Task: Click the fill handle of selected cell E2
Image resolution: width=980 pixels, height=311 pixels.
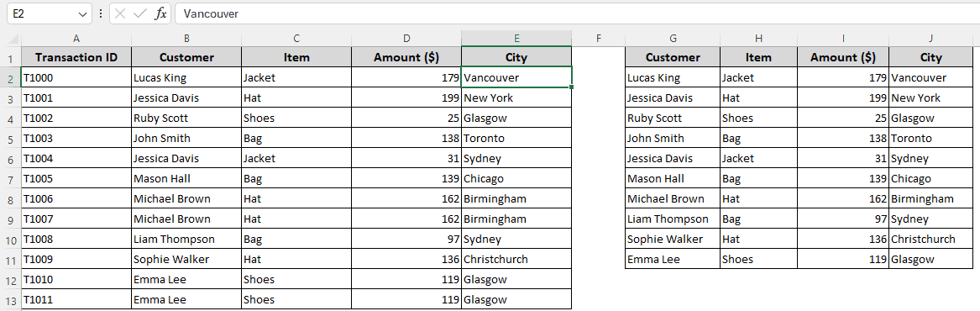Action: click(x=572, y=87)
